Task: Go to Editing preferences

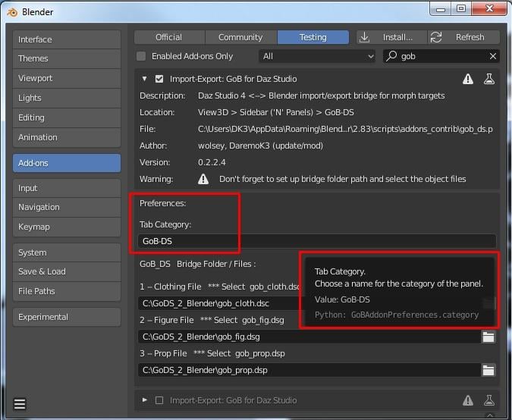Action: click(67, 118)
